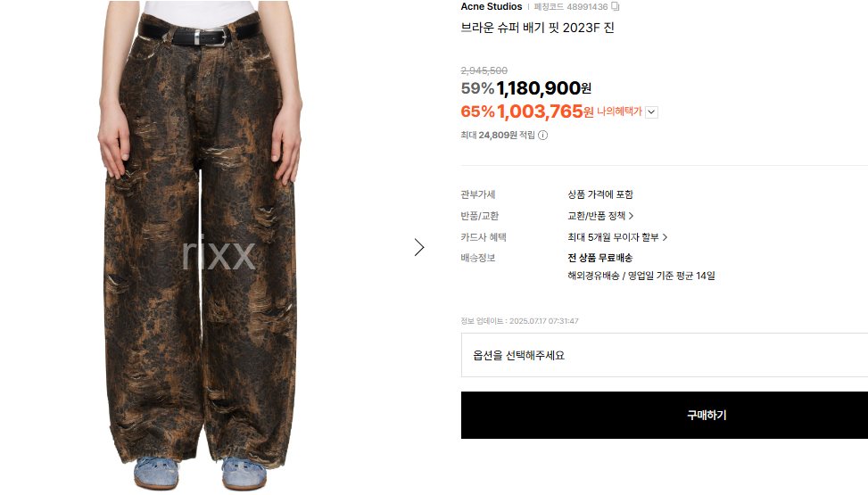The image size is (868, 495).
Task: Open the 최대 5개월 무이자 할부 details
Action: [617, 237]
